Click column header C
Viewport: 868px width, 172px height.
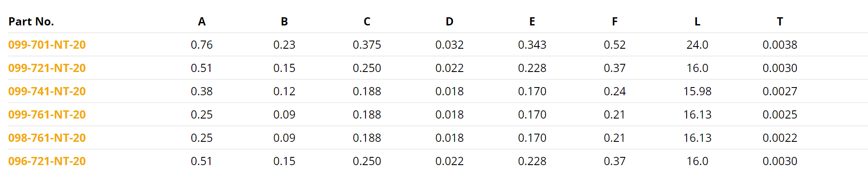point(367,22)
